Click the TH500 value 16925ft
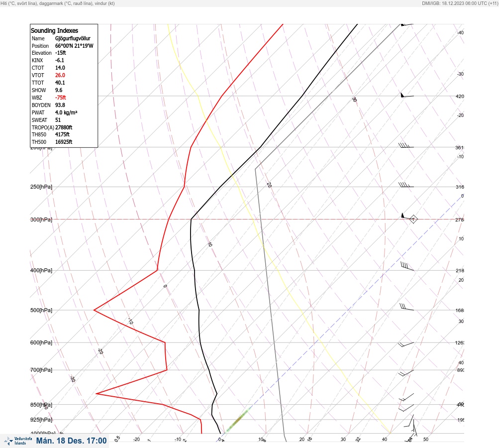 pos(64,142)
